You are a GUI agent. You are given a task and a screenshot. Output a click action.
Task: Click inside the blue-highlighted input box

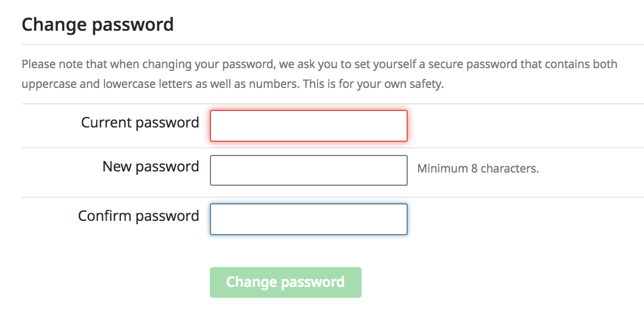(308, 219)
